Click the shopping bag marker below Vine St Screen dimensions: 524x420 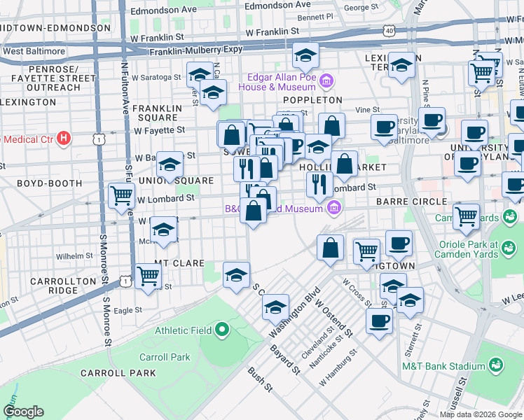pos(331,126)
